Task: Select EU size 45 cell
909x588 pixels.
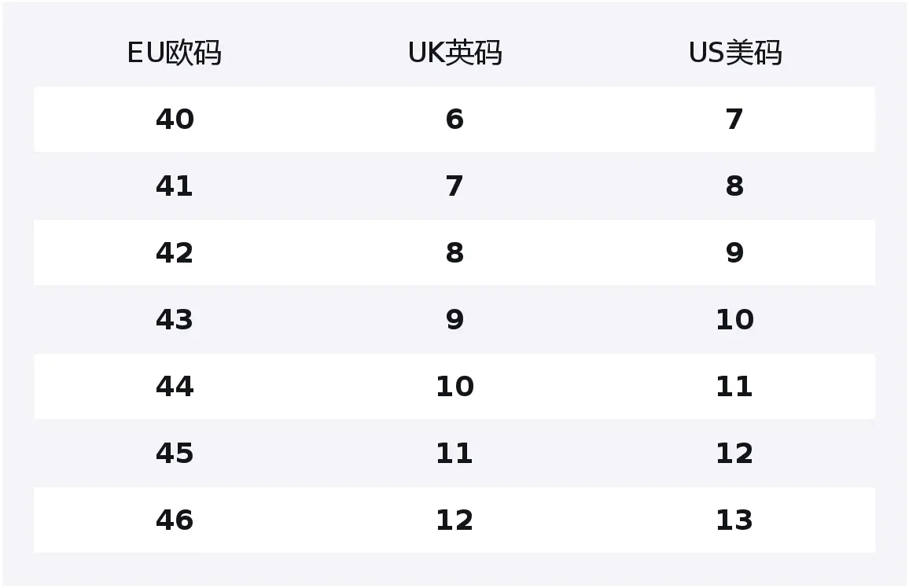Action: point(175,453)
